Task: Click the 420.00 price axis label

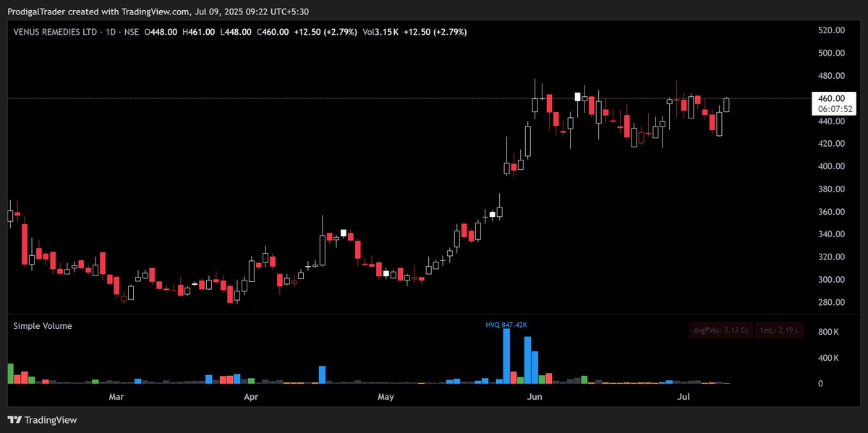Action: tap(831, 144)
